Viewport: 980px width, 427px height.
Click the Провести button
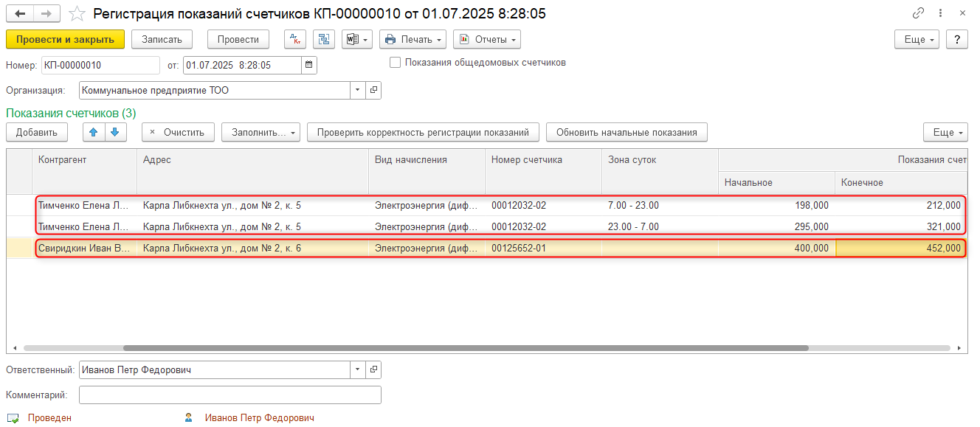point(238,39)
